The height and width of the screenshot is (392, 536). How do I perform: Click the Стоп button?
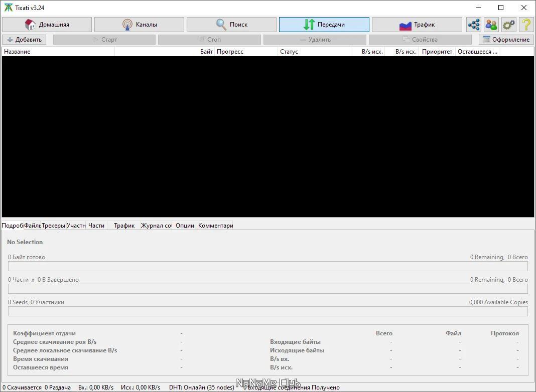(210, 40)
